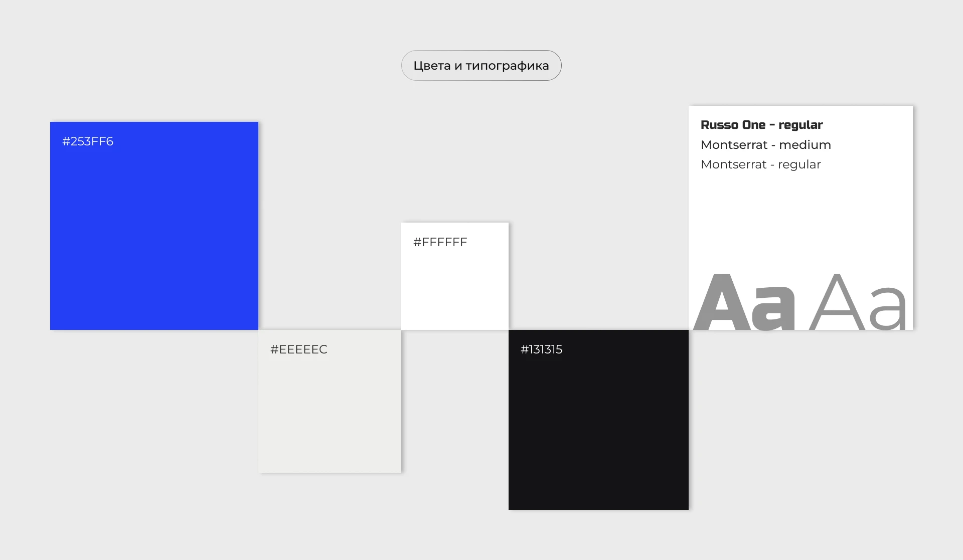
Task: Click the 'Цвета и типографика' pill button
Action: click(x=481, y=65)
